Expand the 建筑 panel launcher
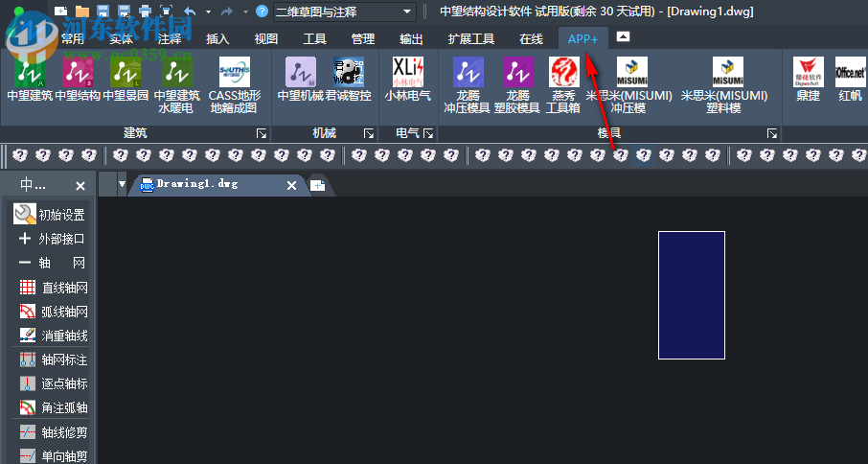The height and width of the screenshot is (464, 868). (262, 133)
